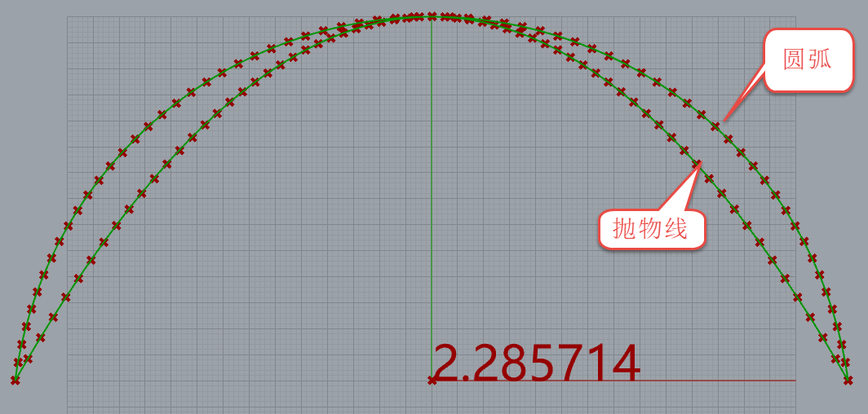Pick the point at the base of the vertical line
This screenshot has width=868, height=414.
[432, 380]
